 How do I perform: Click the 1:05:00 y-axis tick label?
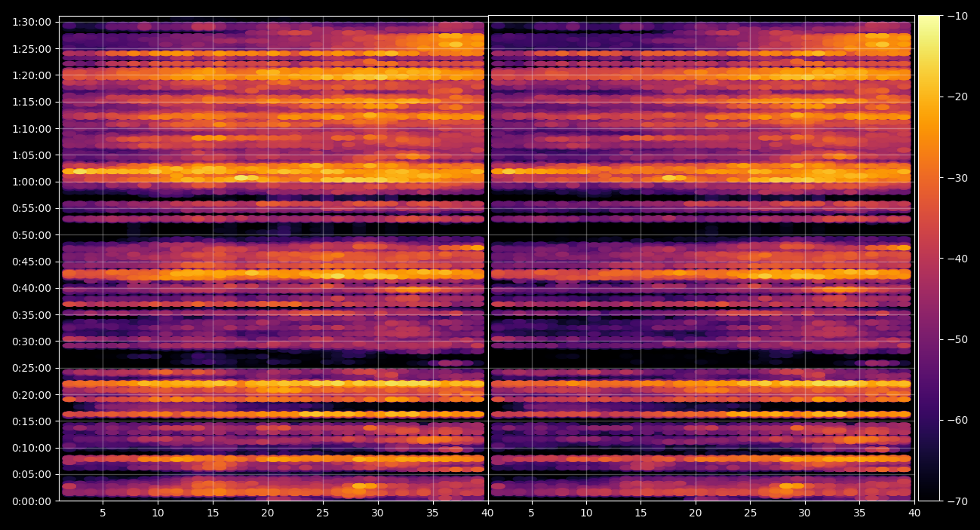point(32,155)
